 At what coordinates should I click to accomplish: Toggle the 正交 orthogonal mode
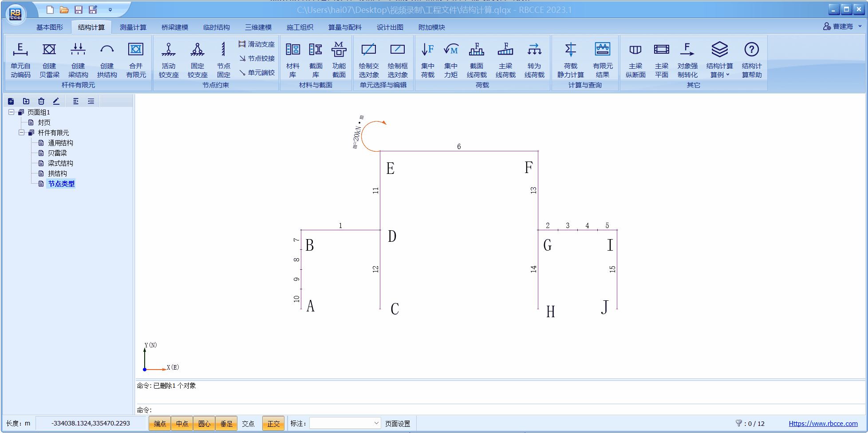click(x=273, y=424)
